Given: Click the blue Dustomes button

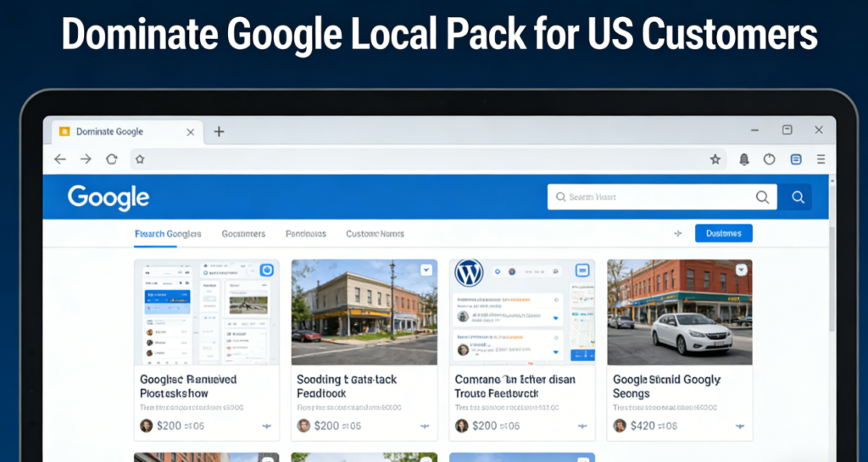Looking at the screenshot, I should tap(723, 234).
